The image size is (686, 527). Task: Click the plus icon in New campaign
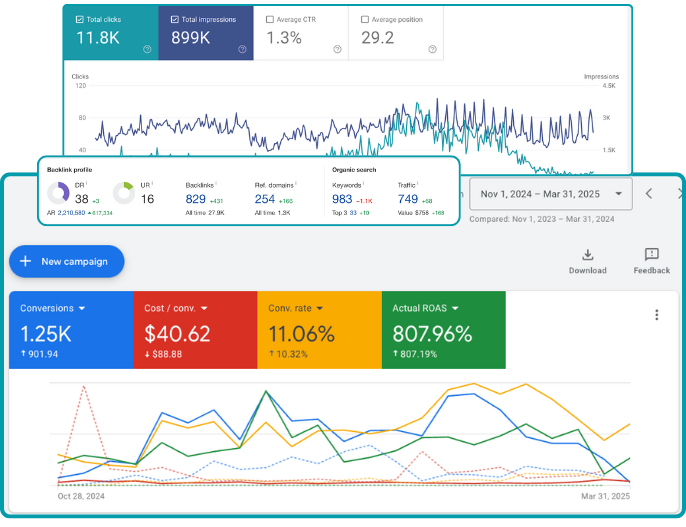(26, 261)
